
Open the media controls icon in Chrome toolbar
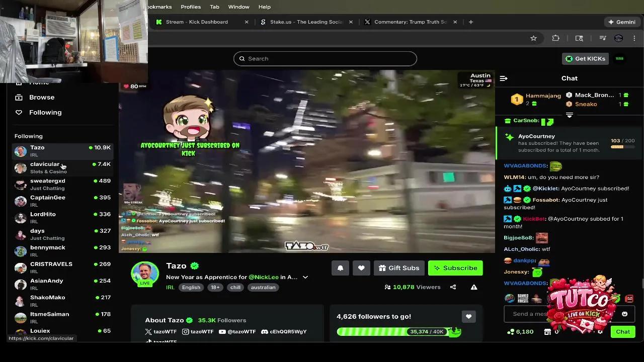point(602,38)
